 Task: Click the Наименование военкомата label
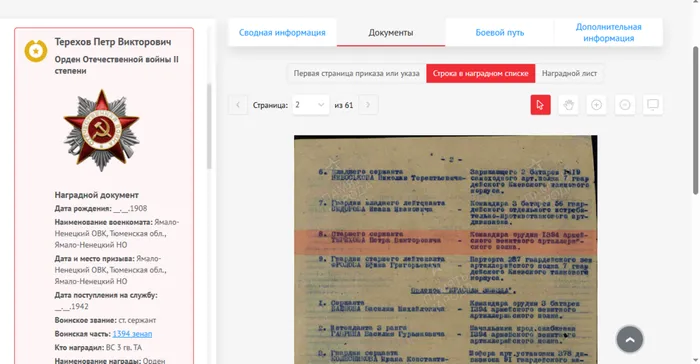(104, 222)
